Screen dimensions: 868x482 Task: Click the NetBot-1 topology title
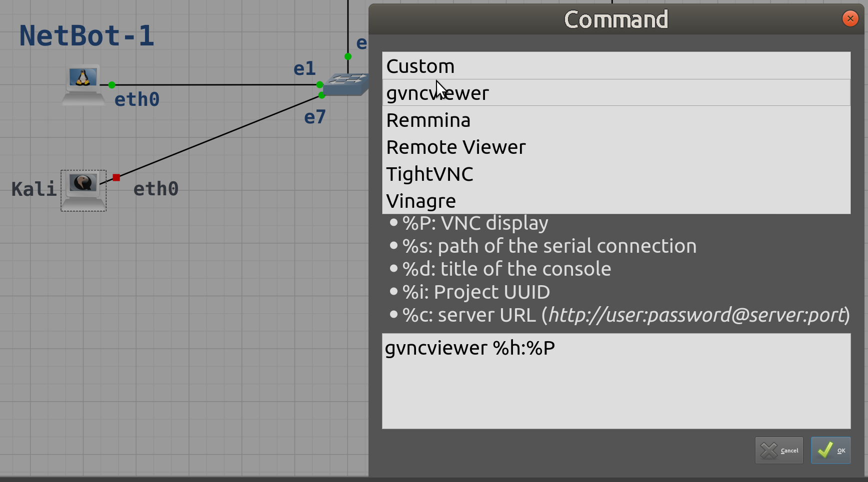click(86, 35)
